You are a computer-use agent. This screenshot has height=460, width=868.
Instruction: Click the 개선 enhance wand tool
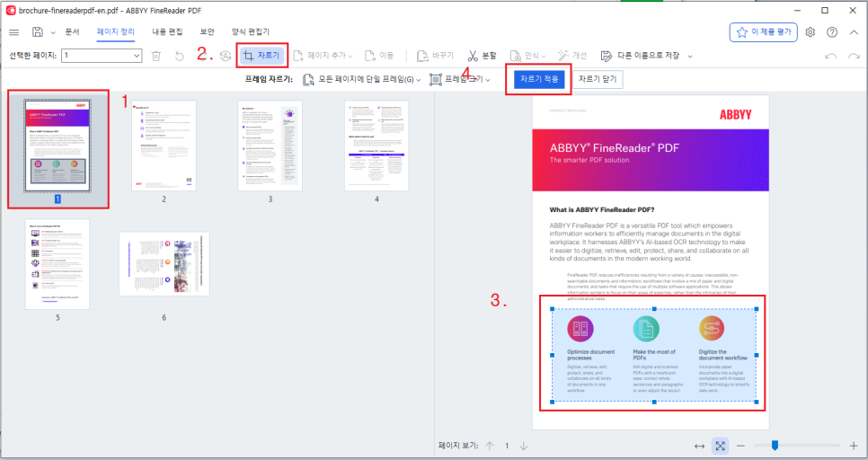coord(572,56)
